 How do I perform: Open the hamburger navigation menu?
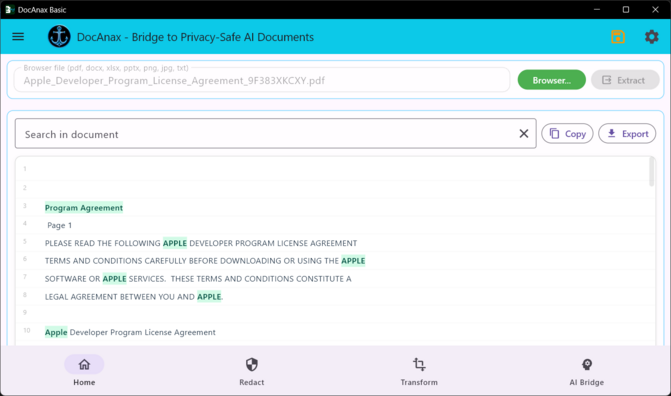(x=18, y=37)
